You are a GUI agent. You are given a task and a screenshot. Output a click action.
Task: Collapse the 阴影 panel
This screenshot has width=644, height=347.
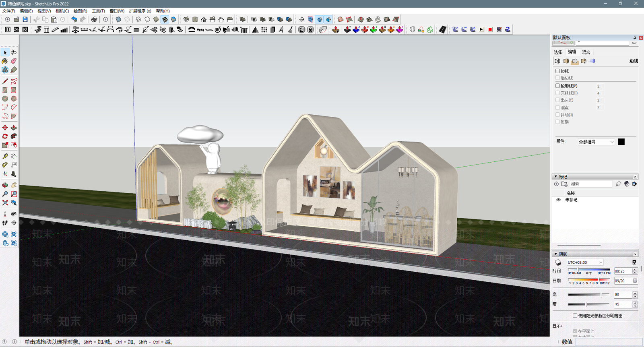click(556, 254)
